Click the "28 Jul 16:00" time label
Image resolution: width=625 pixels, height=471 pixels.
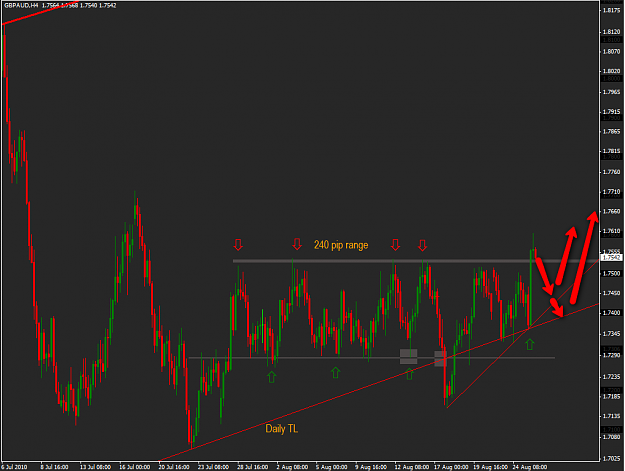[x=252, y=467]
